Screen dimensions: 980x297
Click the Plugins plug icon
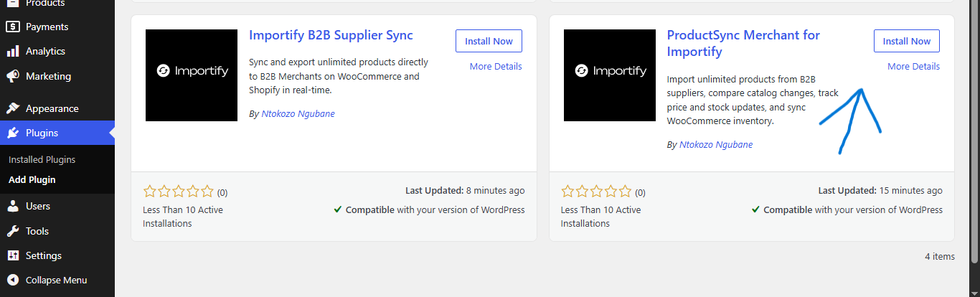click(x=12, y=133)
